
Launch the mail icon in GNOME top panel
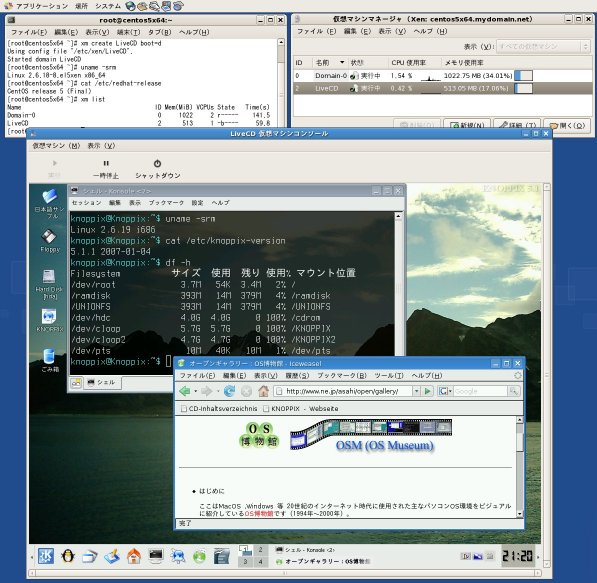tap(142, 6)
